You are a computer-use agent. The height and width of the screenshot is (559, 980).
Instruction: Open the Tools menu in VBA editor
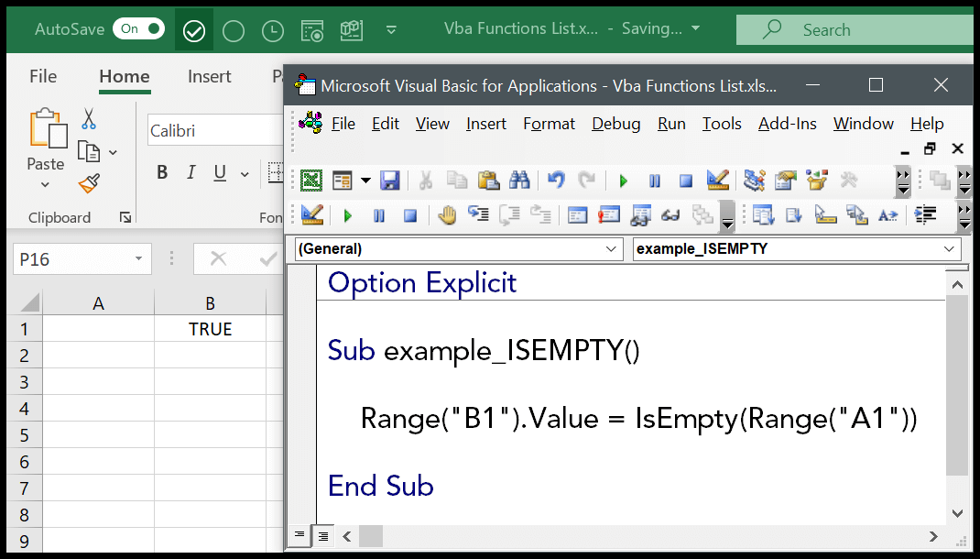coord(721,123)
